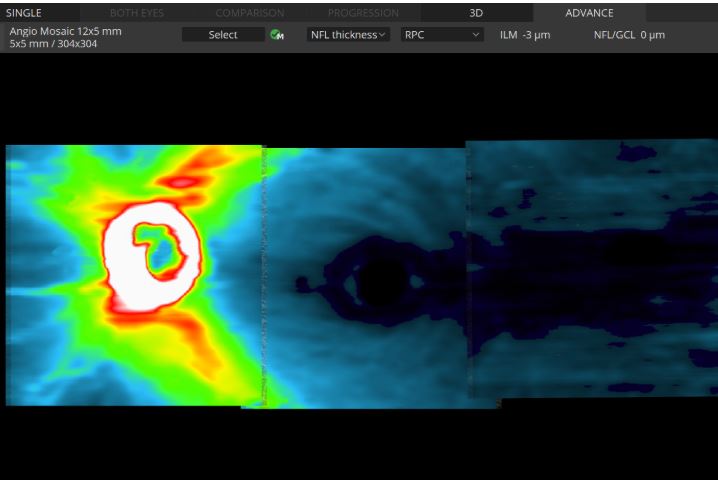Image resolution: width=718 pixels, height=480 pixels.
Task: Switch to the 3D view tab
Action: point(477,13)
